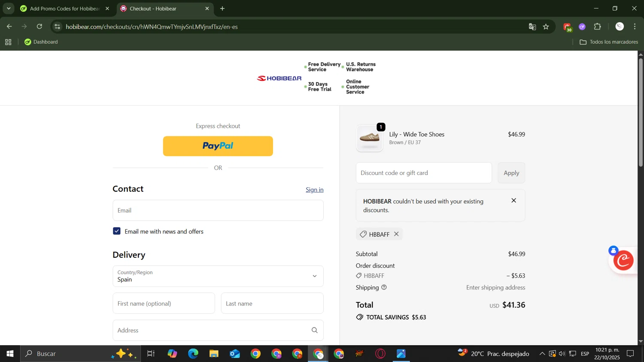
Task: Click the Last name field
Action: [x=272, y=303]
